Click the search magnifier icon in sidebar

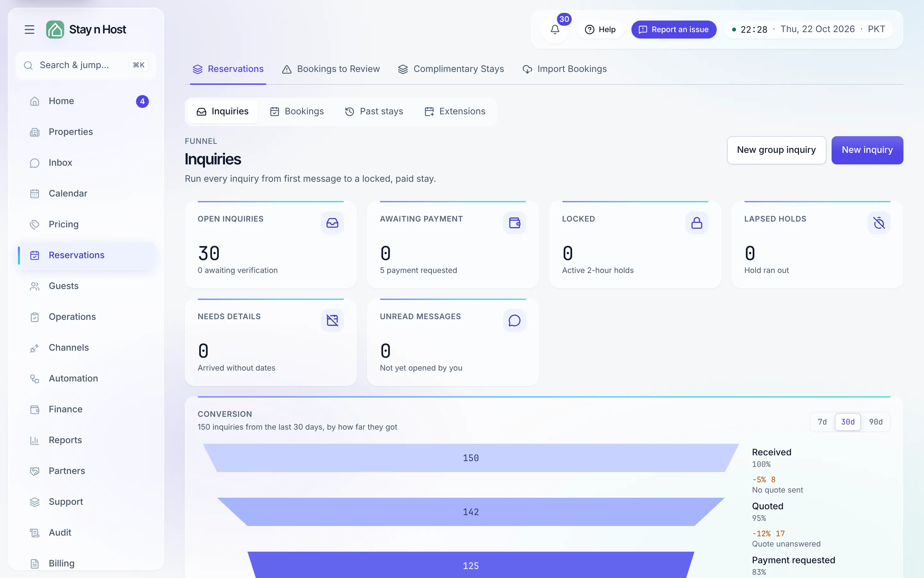28,66
